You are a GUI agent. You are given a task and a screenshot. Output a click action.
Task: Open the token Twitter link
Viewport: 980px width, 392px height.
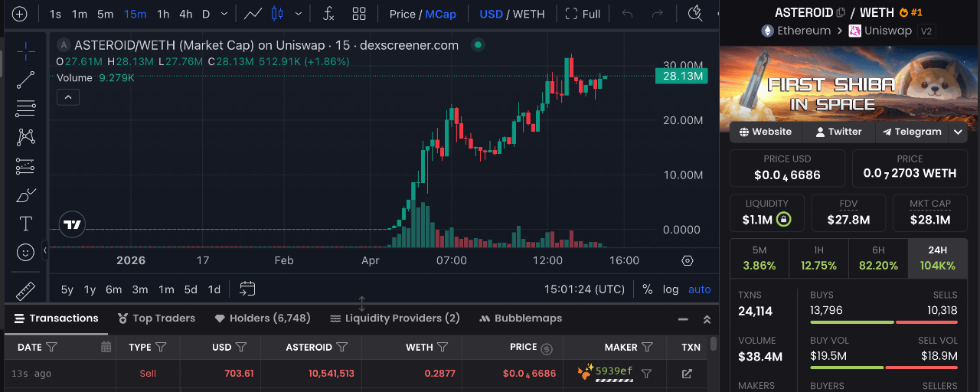[x=838, y=132]
